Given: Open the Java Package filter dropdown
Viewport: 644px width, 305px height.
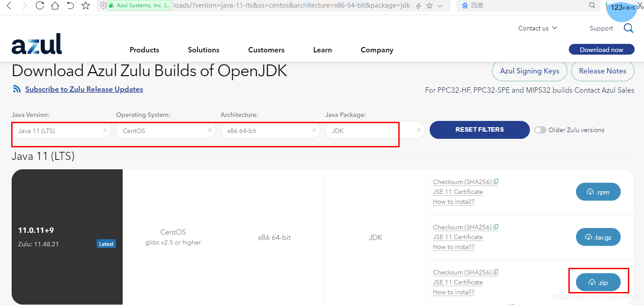Looking at the screenshot, I should [375, 130].
